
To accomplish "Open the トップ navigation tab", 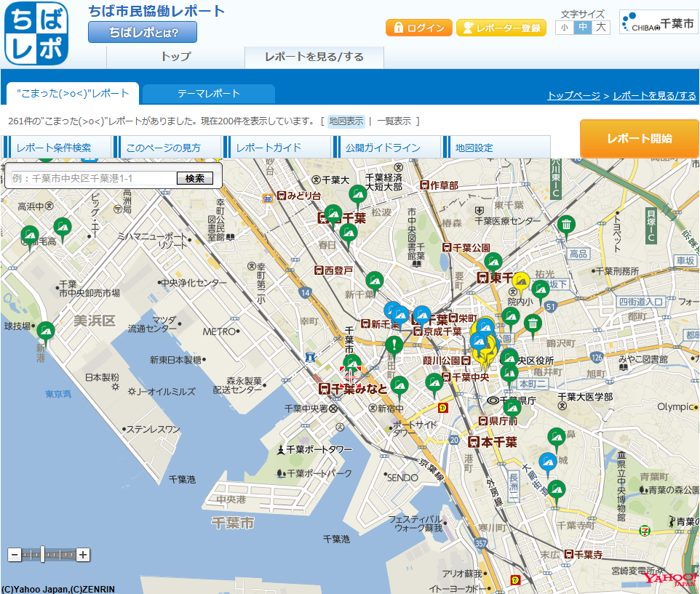I will (x=176, y=57).
